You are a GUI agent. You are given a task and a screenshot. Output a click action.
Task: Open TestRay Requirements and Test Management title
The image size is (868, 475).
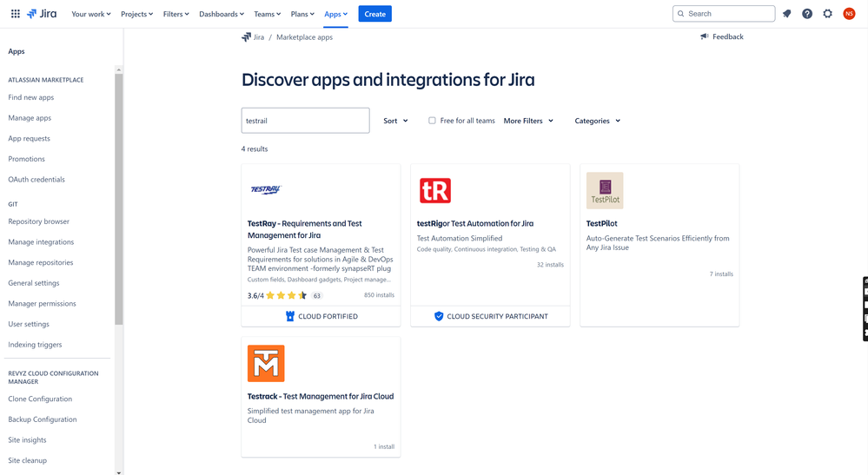pyautogui.click(x=304, y=229)
